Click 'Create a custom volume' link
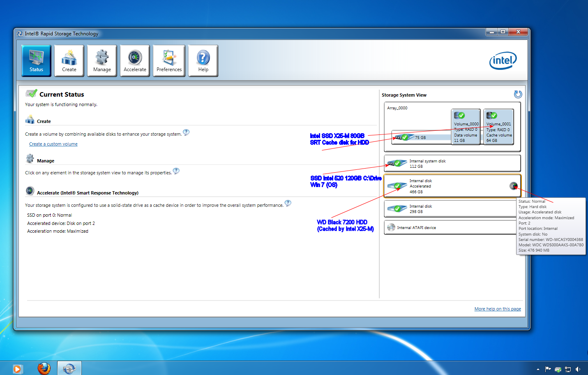Image resolution: width=588 pixels, height=375 pixels. (53, 144)
